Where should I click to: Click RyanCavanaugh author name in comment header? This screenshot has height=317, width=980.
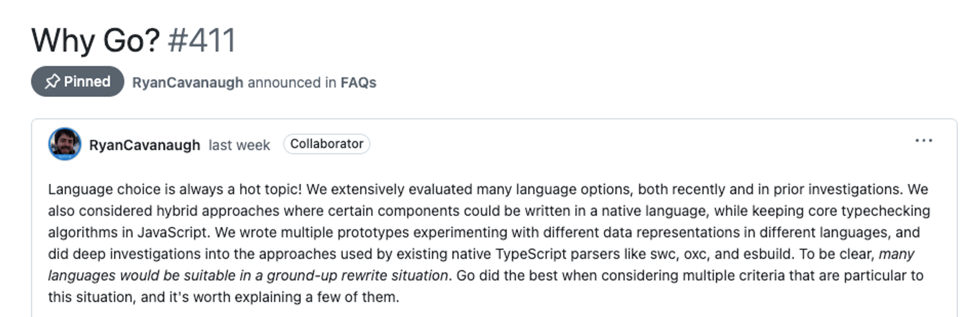pyautogui.click(x=145, y=145)
